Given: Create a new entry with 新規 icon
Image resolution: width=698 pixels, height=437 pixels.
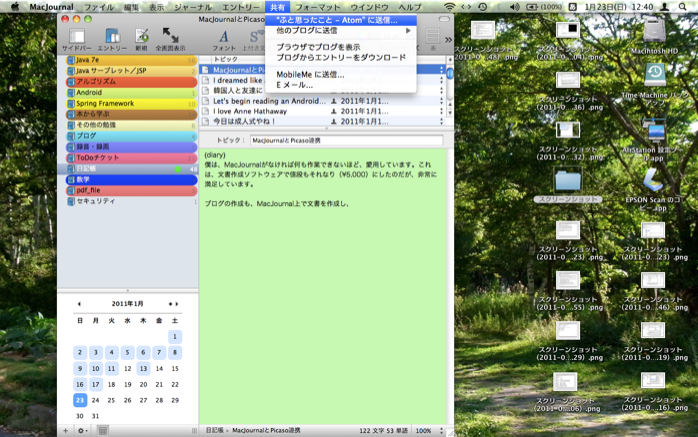Looking at the screenshot, I should pos(142,39).
